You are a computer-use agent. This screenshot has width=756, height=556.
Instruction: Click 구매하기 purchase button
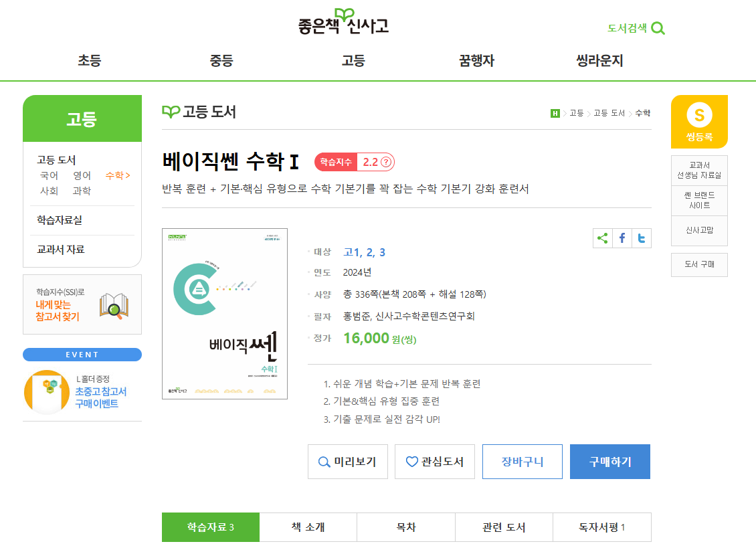point(610,462)
